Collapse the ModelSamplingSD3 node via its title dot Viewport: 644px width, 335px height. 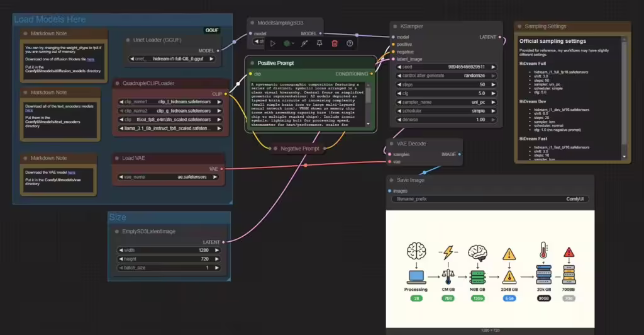click(x=252, y=23)
